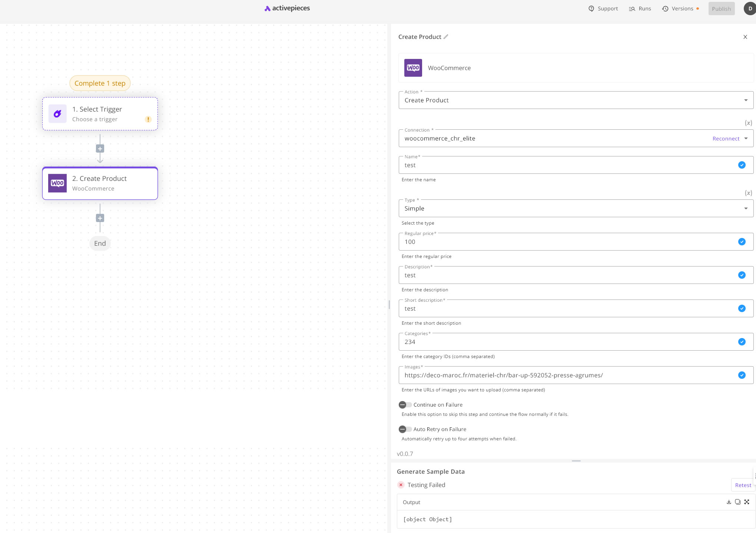Click the WooCommerce logo in panel header

[413, 68]
